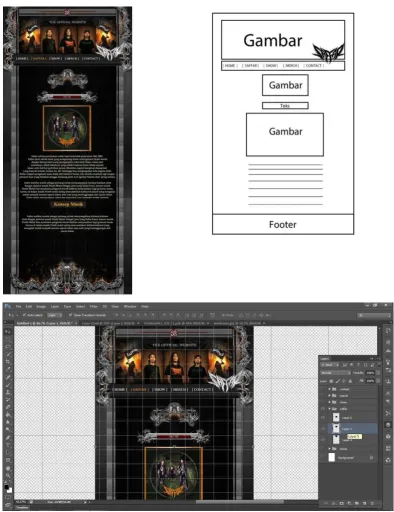This screenshot has width=394, height=512.
Task: Click the Fill percentage field
Action: coord(370,381)
